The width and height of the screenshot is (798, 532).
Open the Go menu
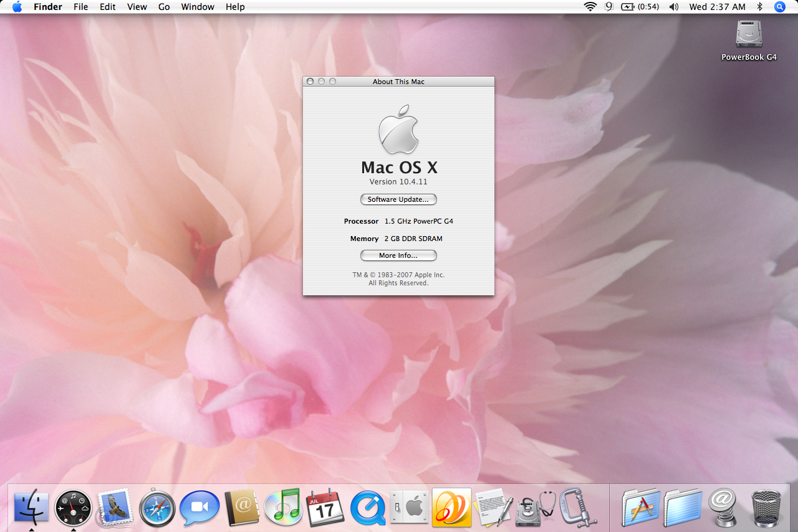click(164, 7)
